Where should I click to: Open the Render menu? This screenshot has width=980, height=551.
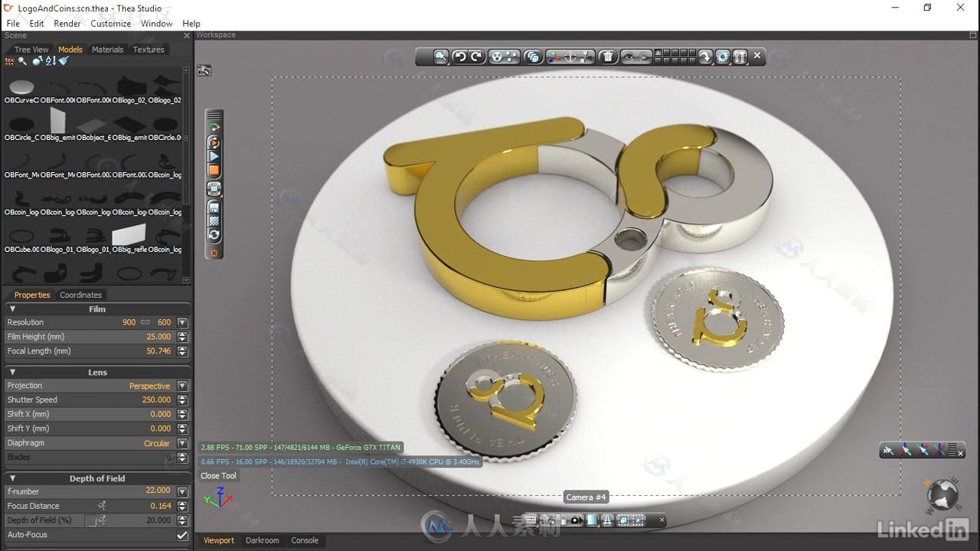pos(67,24)
